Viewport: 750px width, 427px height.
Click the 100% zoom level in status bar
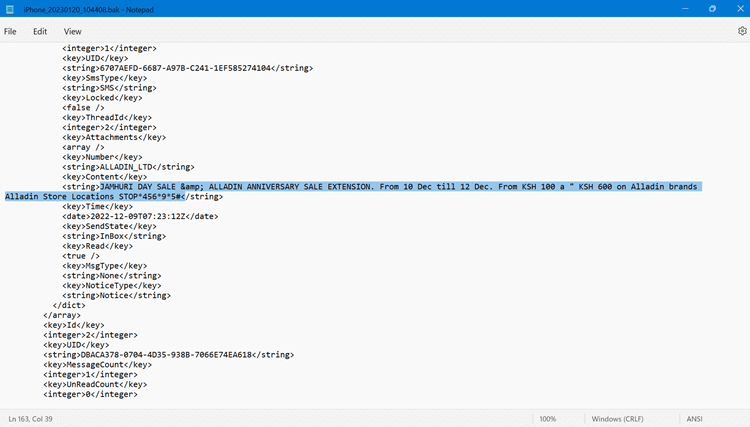(547, 418)
